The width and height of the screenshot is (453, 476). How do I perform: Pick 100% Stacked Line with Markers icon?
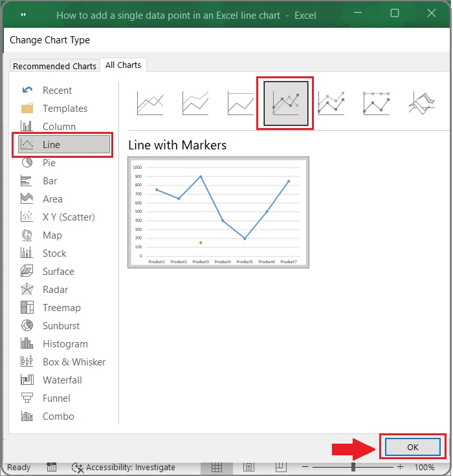click(377, 103)
